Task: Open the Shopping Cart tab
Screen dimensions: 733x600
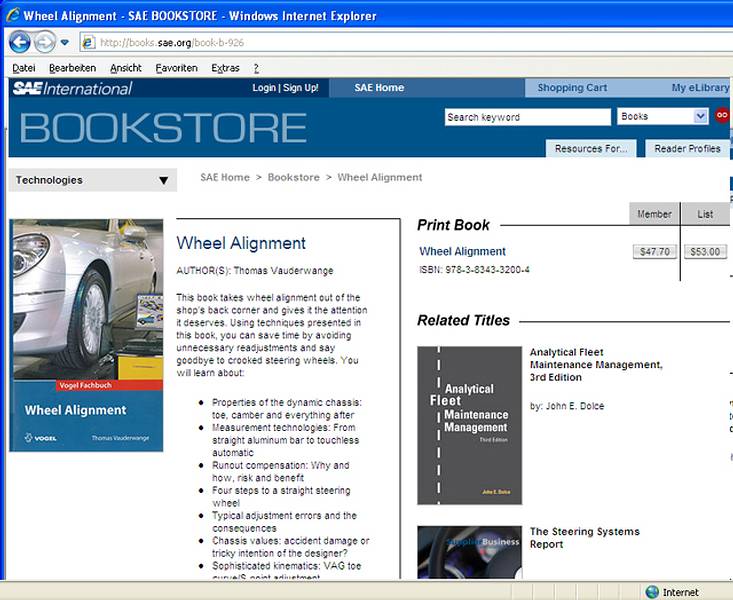Action: click(x=572, y=87)
